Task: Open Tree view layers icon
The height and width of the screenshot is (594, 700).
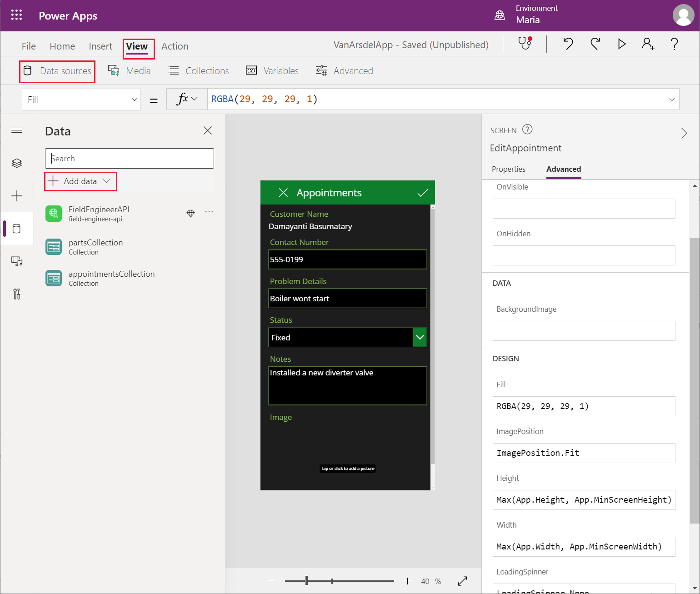Action: pos(17,163)
